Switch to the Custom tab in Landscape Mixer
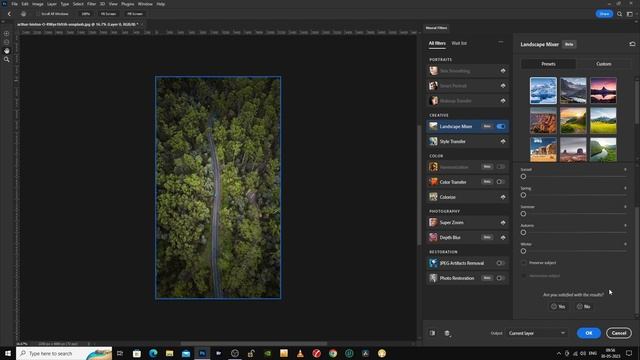The image size is (640, 360). (604, 64)
